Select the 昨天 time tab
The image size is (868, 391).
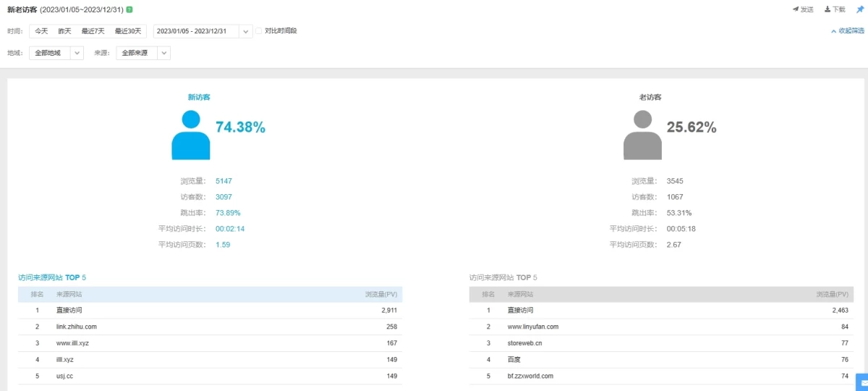tap(65, 31)
